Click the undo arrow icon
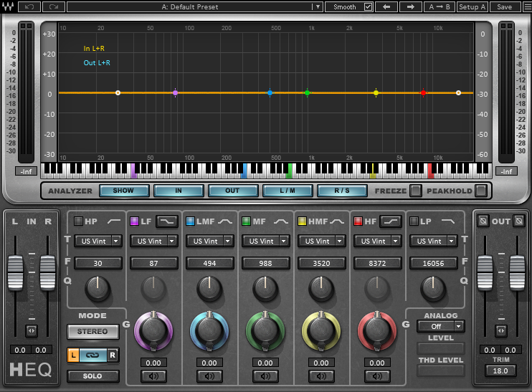 click(x=29, y=6)
